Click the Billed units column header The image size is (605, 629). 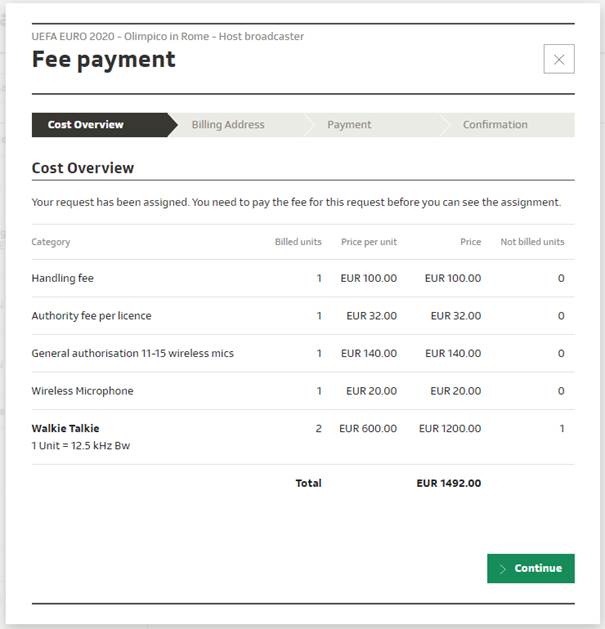298,242
